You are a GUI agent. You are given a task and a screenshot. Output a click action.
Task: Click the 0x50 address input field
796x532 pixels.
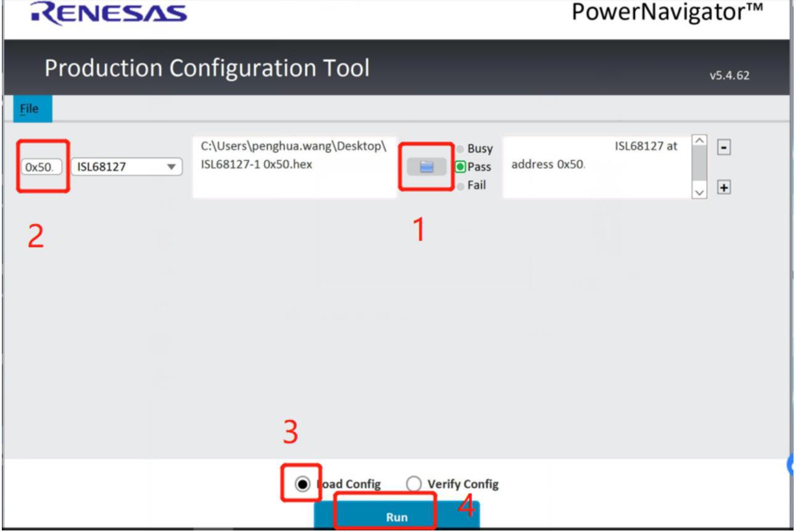tap(43, 167)
